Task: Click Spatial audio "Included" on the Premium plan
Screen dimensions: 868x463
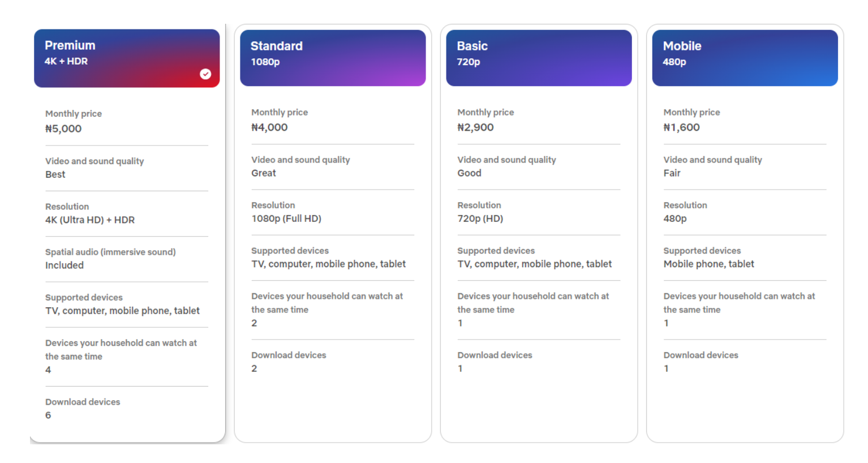Action: point(65,265)
